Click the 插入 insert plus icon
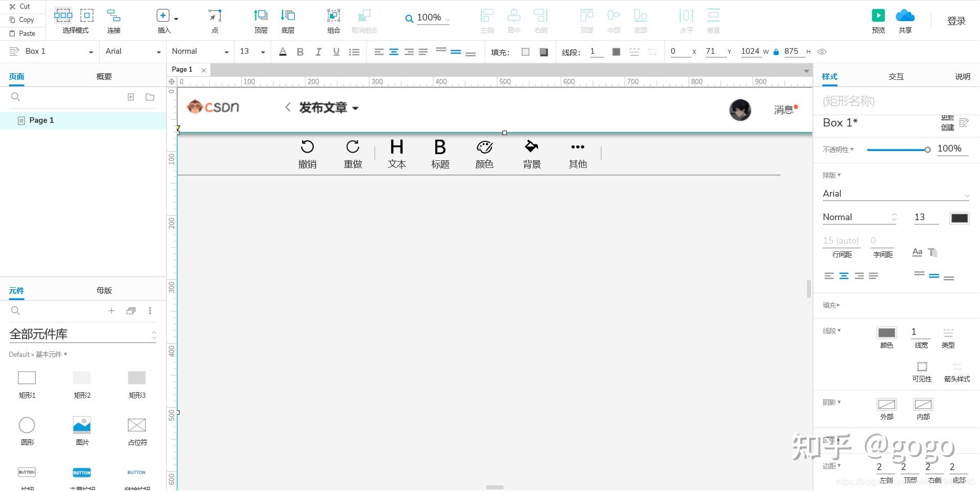This screenshot has height=491, width=980. (x=163, y=15)
